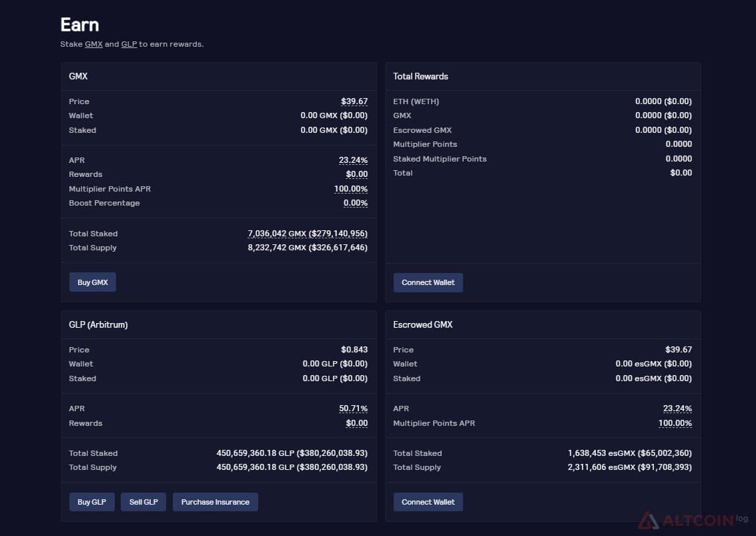Click Connect Wallet in Escrowed GMX card
The image size is (756, 536).
point(428,502)
